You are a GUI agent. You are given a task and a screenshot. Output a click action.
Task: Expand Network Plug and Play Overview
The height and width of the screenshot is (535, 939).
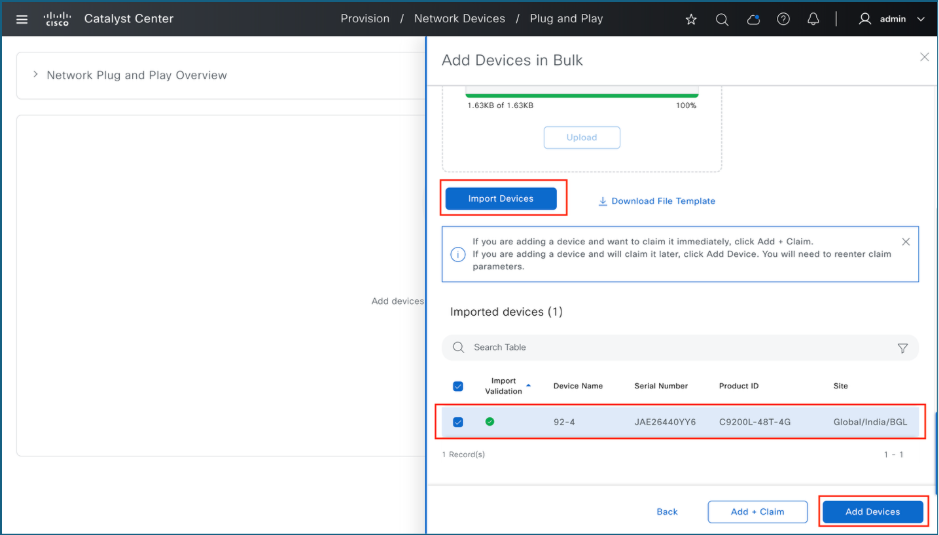coord(35,75)
